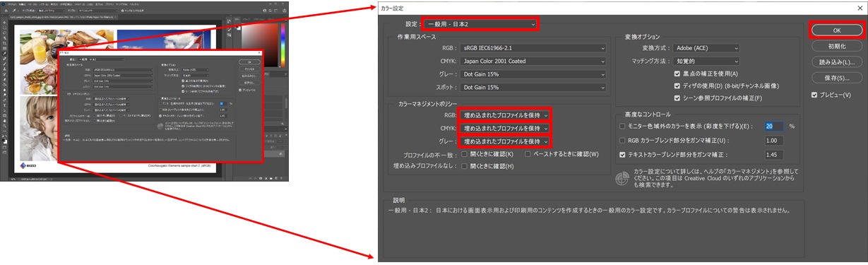The height and width of the screenshot is (265, 868).
Task: Toggle テキストカラーブレンド部分をガンマ補正 checkbox
Action: tap(622, 154)
